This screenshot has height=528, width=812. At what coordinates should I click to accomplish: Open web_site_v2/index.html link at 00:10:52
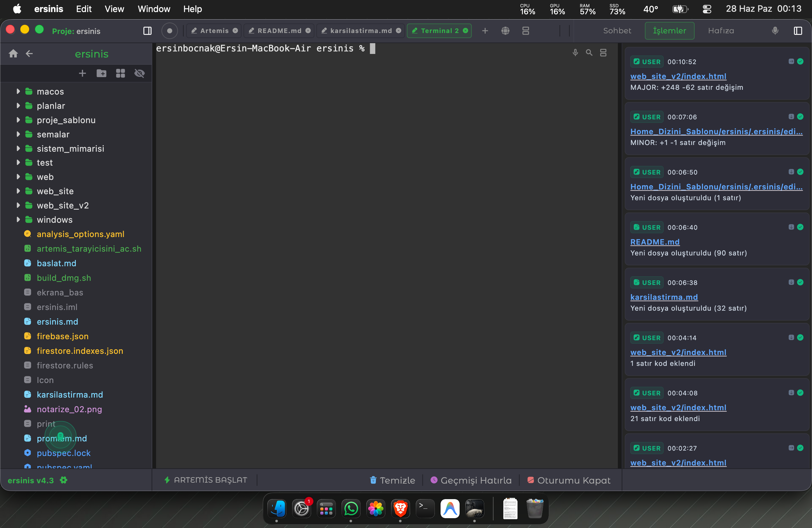678,76
